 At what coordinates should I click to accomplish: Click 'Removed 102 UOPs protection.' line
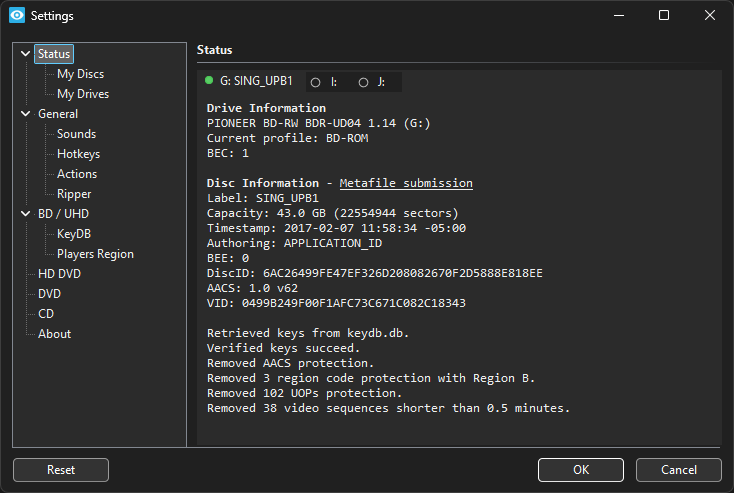click(305, 393)
